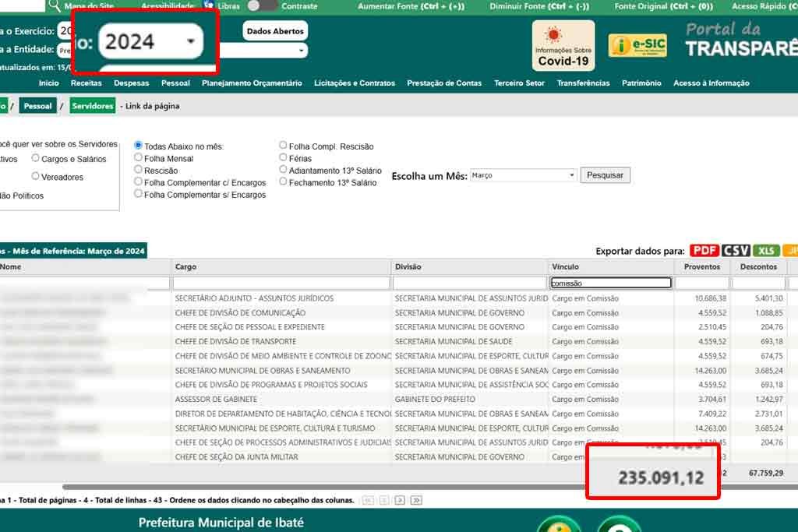
Task: Click the magnifier icon beside Mapa do Site
Action: 54,5
